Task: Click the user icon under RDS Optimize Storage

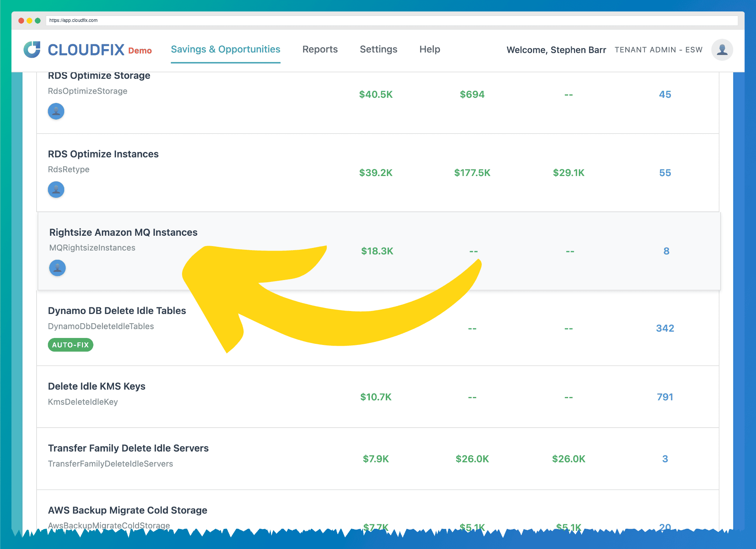Action: click(x=56, y=111)
